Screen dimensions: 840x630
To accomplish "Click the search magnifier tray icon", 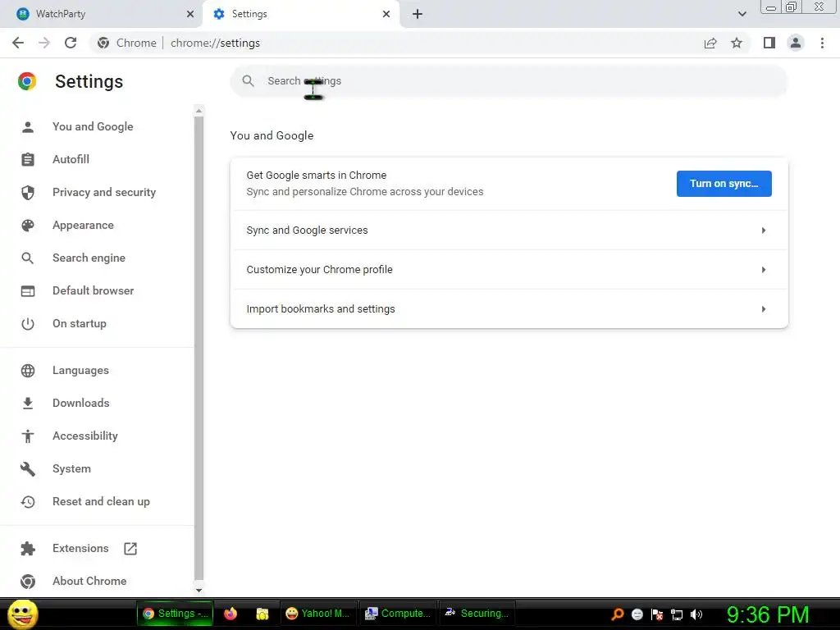I will click(618, 614).
